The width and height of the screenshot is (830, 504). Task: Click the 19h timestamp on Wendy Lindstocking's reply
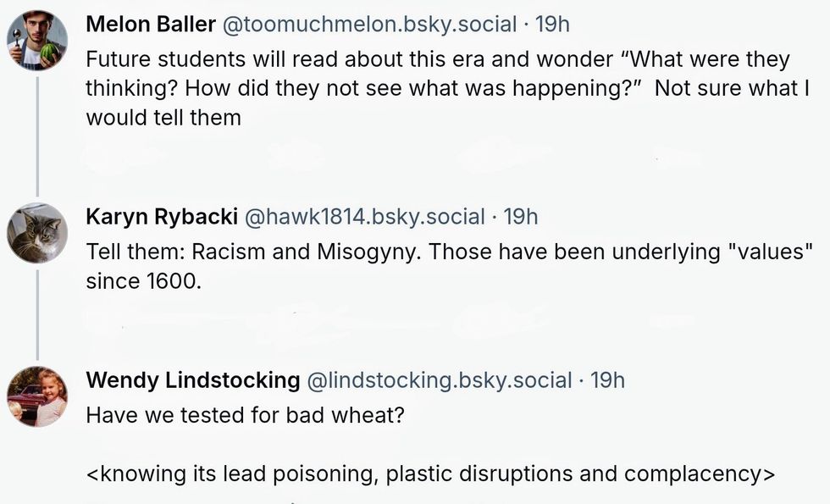pos(607,380)
